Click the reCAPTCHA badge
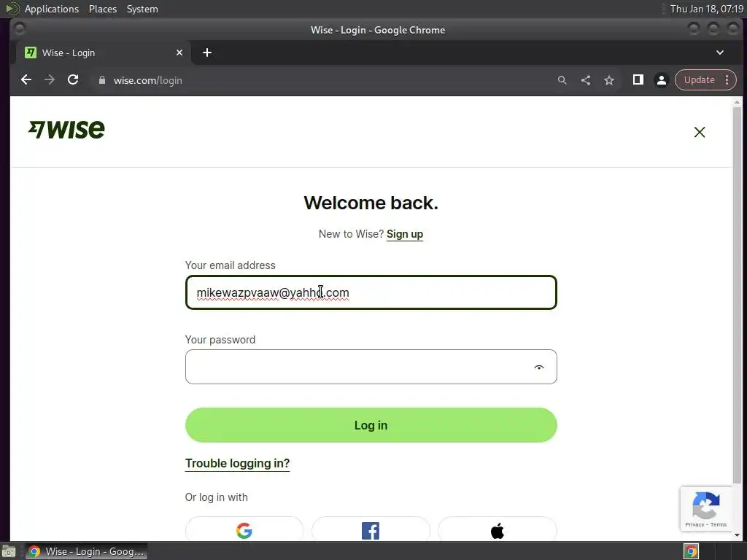The height and width of the screenshot is (560, 747). [705, 508]
